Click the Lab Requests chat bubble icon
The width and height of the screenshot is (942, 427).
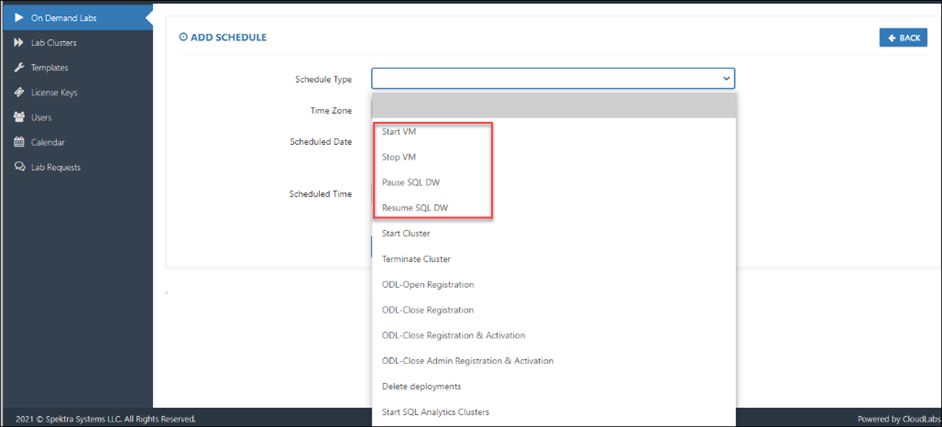click(x=19, y=168)
